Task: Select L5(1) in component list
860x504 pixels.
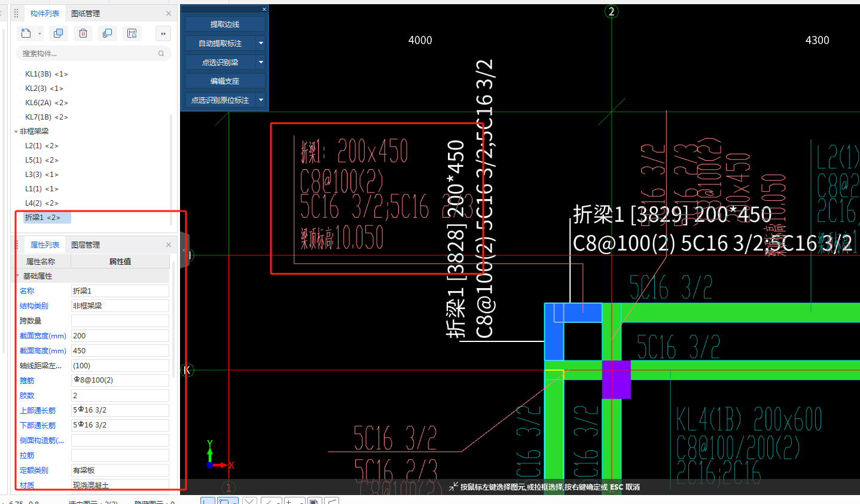Action: click(42, 160)
